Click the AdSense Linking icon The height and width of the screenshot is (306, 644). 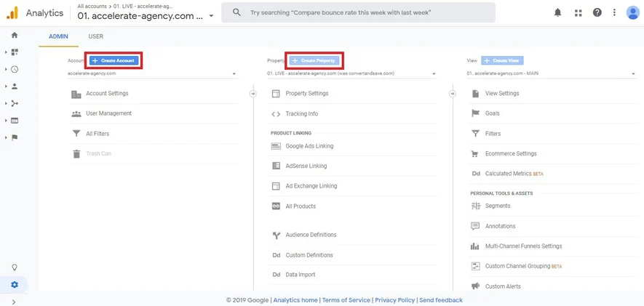[276, 166]
